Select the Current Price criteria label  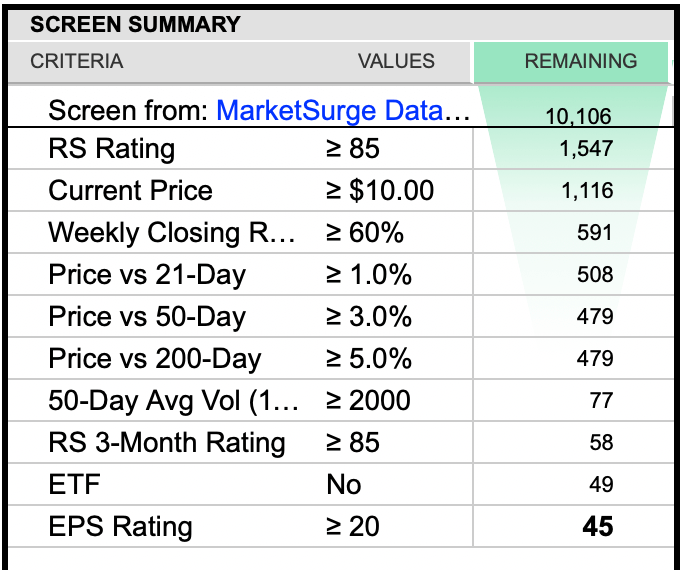130,191
